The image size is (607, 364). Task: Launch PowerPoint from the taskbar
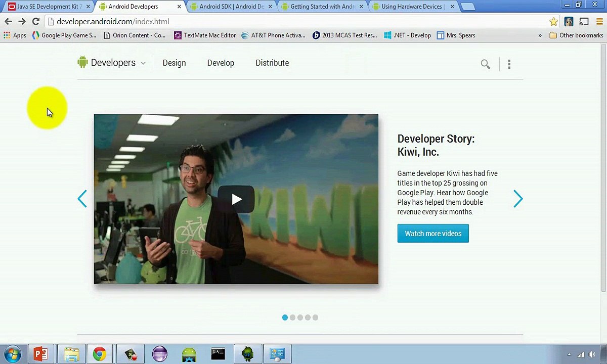tap(41, 354)
